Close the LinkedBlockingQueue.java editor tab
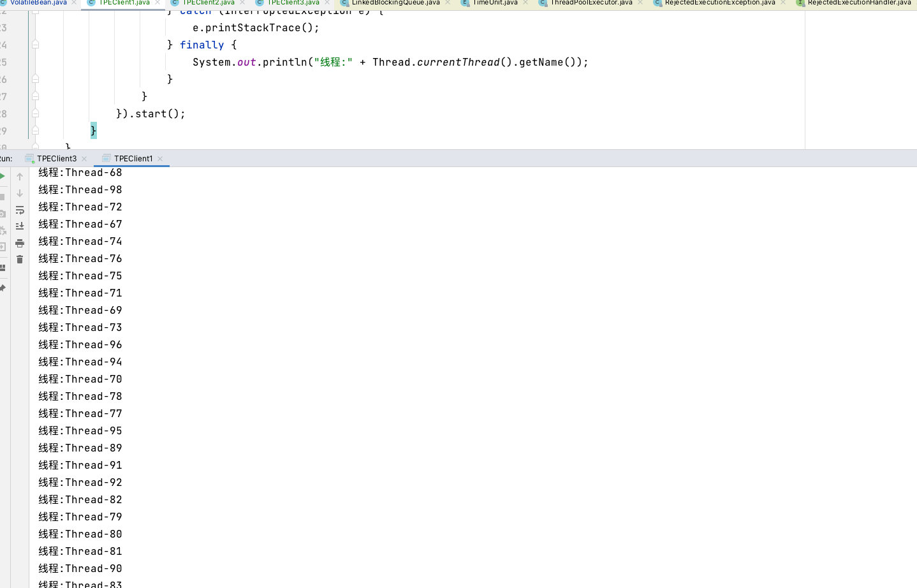The height and width of the screenshot is (588, 917). pos(448,3)
